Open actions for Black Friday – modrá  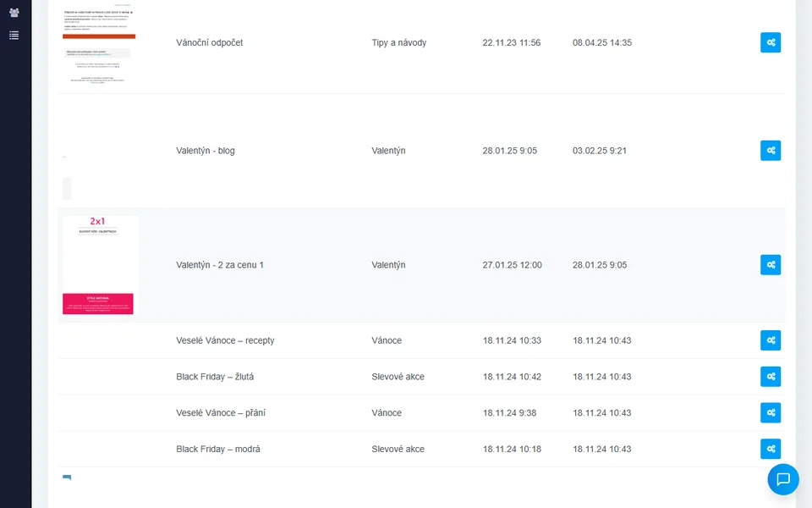coord(771,449)
